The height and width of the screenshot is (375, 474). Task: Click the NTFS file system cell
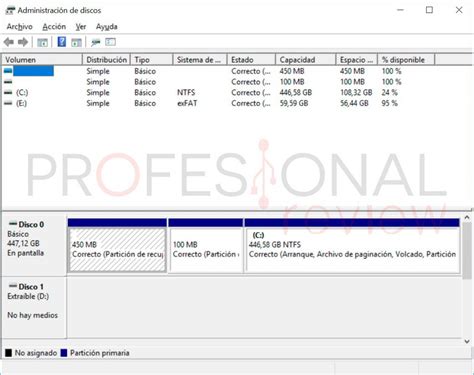(186, 93)
